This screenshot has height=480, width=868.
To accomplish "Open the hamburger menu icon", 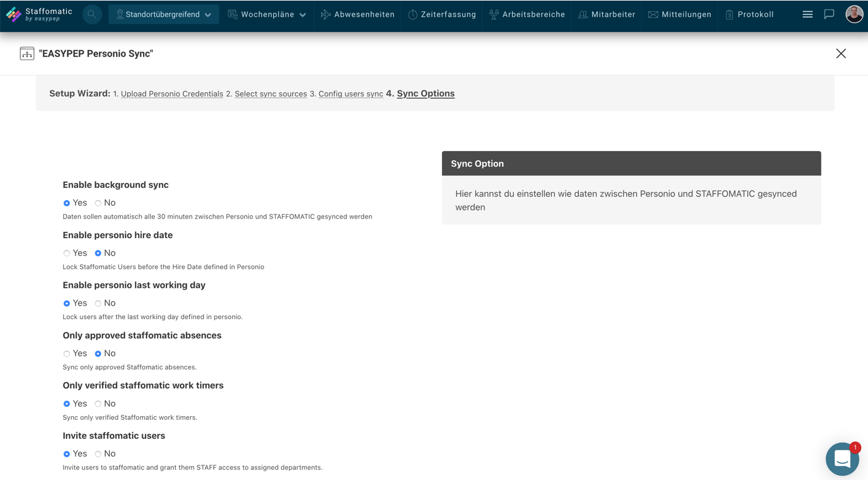I will click(x=808, y=14).
